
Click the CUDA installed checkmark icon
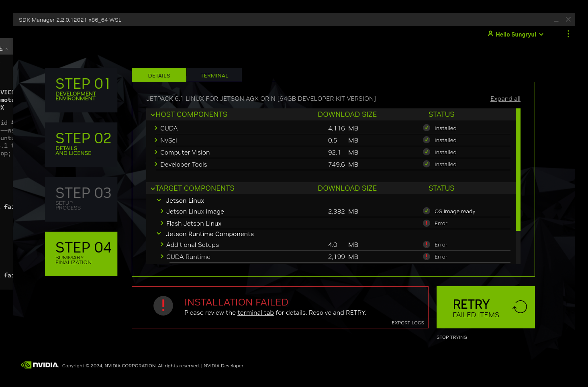pyautogui.click(x=427, y=128)
